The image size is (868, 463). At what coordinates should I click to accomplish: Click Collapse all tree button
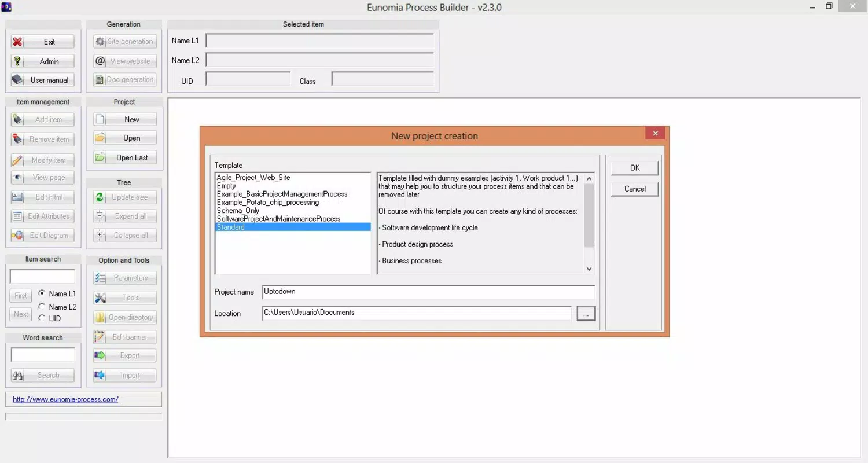coord(125,236)
